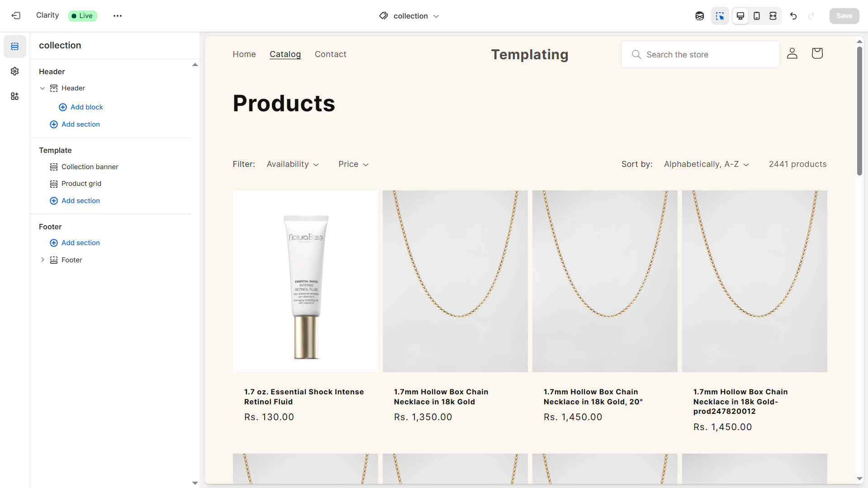Click the Save button

844,16
